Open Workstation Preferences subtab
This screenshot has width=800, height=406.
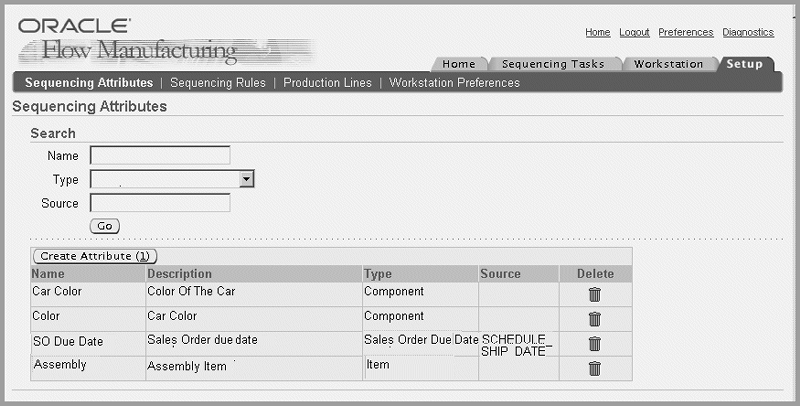[455, 83]
